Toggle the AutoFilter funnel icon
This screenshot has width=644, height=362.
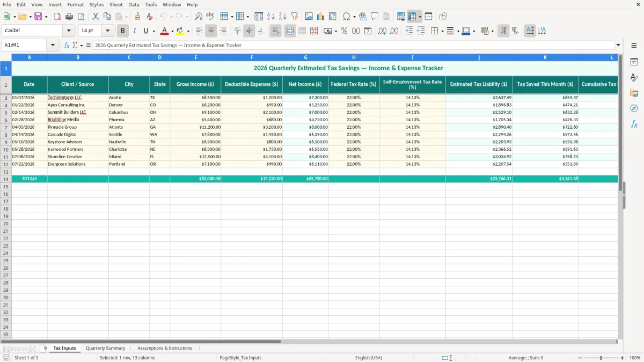point(295,17)
